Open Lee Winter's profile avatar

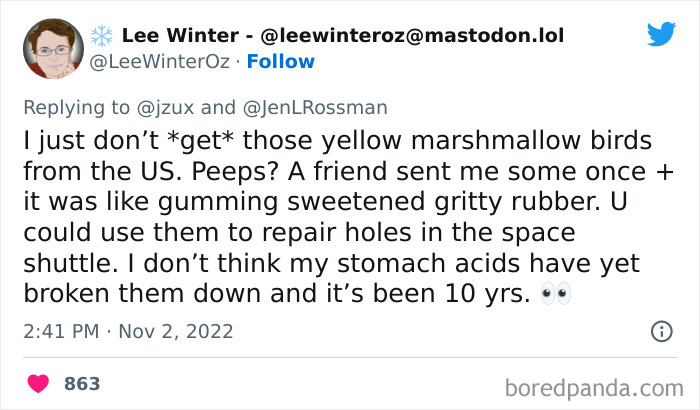53,48
